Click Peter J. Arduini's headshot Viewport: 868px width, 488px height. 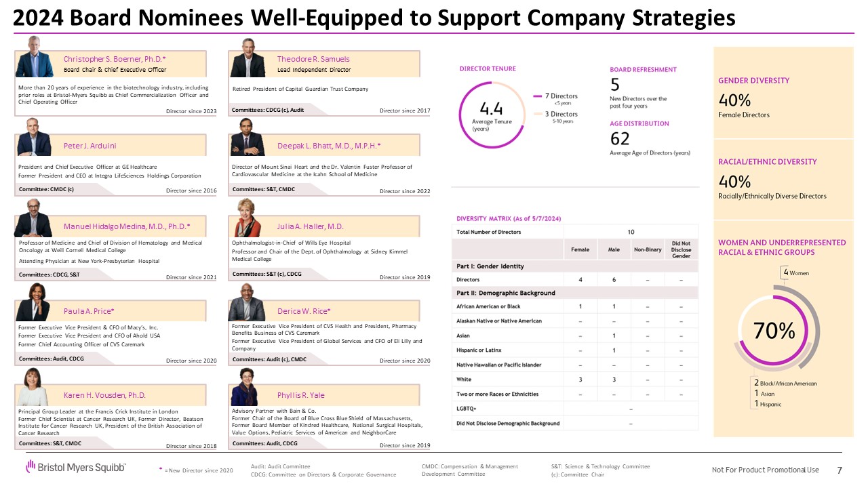click(34, 137)
